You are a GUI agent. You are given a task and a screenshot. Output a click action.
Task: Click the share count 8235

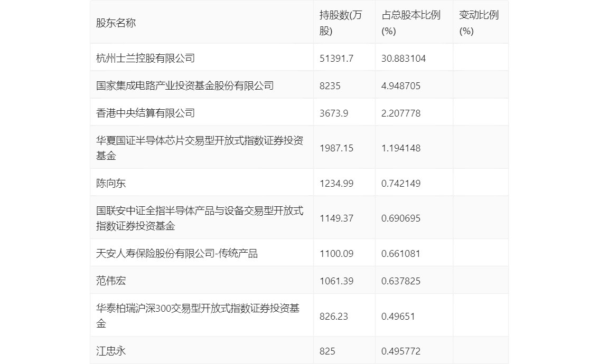pos(330,86)
